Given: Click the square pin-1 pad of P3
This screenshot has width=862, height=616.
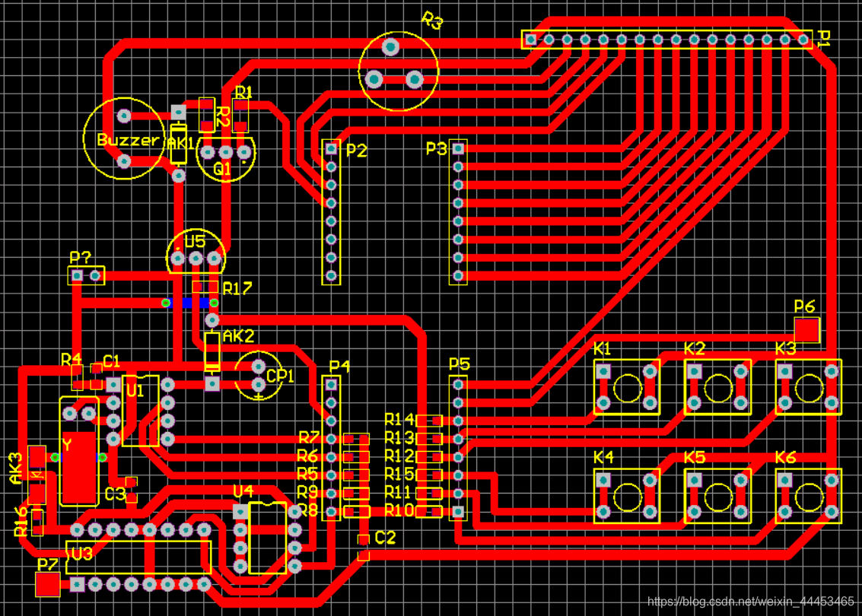Looking at the screenshot, I should point(458,148).
